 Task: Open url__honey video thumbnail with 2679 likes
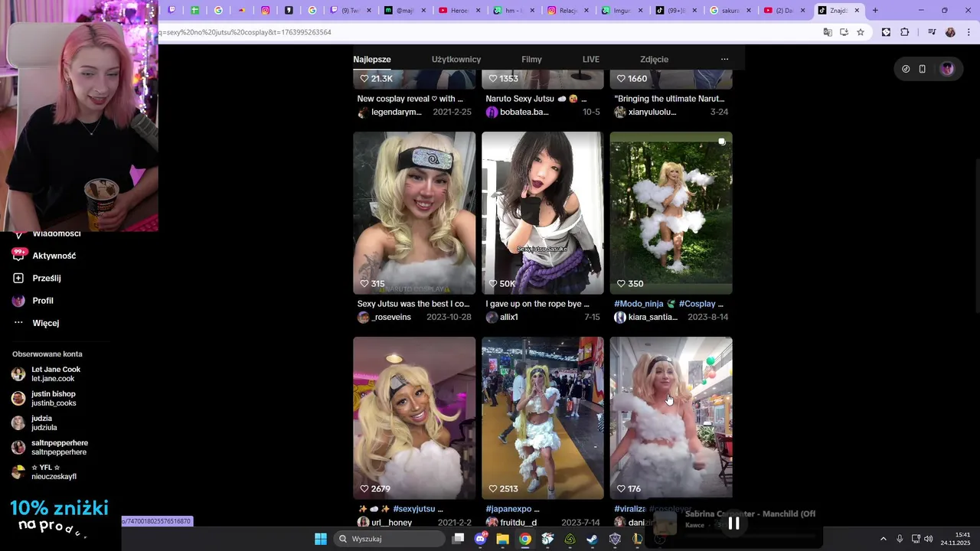pyautogui.click(x=414, y=418)
